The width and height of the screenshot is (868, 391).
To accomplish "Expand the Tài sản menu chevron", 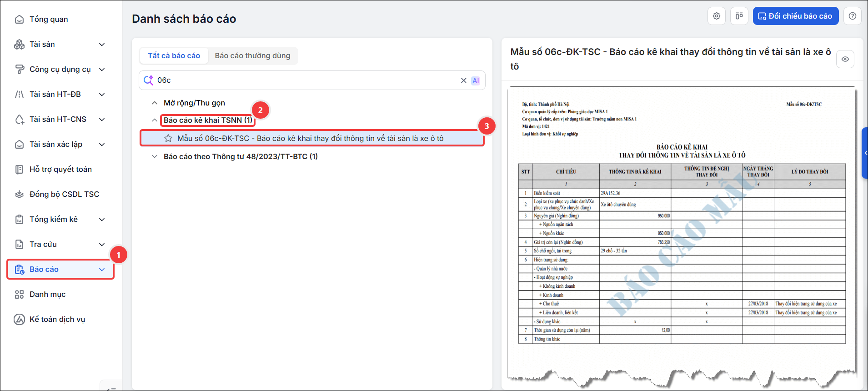I will tap(102, 44).
